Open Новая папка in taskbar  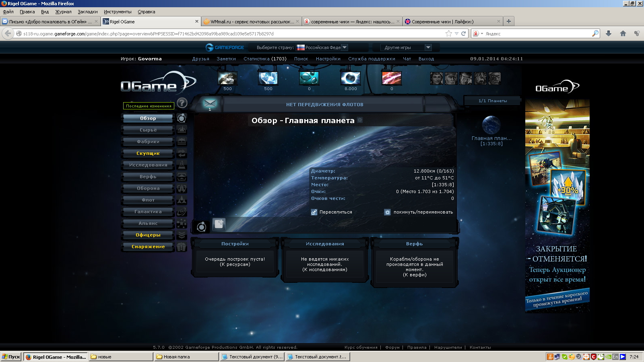186,357
